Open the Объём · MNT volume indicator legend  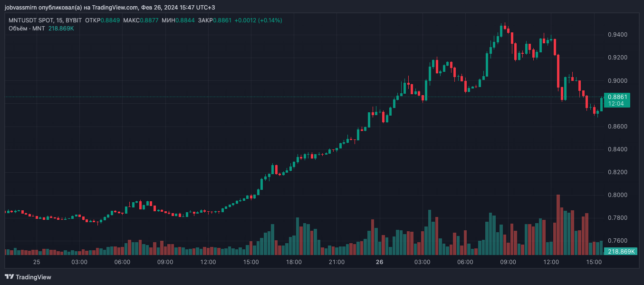click(27, 29)
